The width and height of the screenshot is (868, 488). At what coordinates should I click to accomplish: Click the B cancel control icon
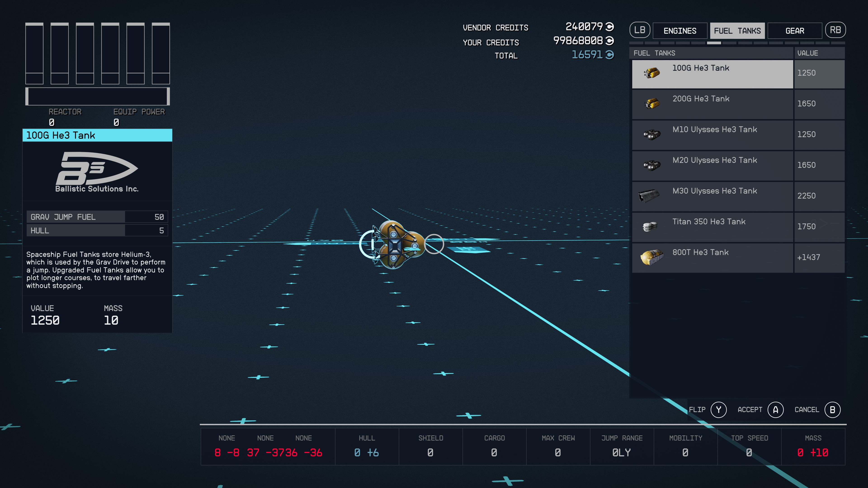pos(833,410)
